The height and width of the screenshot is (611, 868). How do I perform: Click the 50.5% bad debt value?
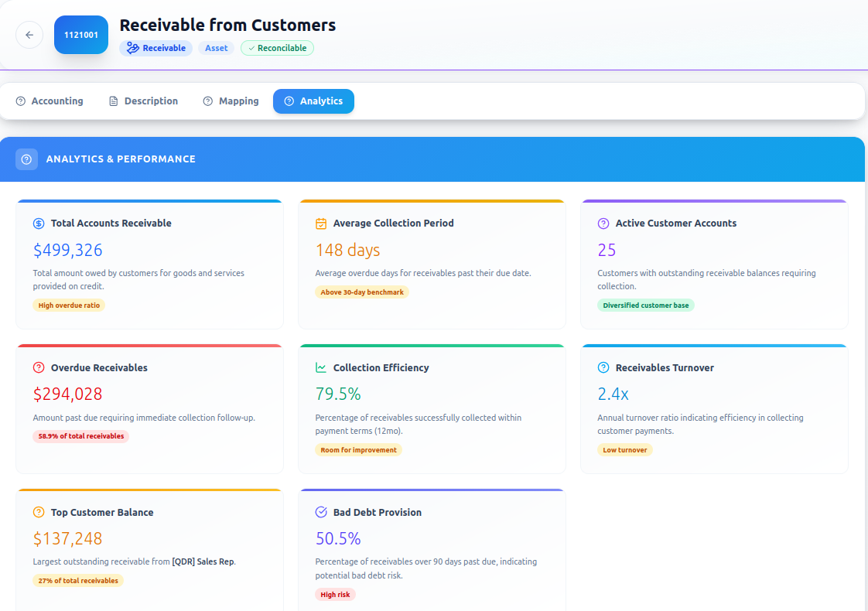[337, 538]
